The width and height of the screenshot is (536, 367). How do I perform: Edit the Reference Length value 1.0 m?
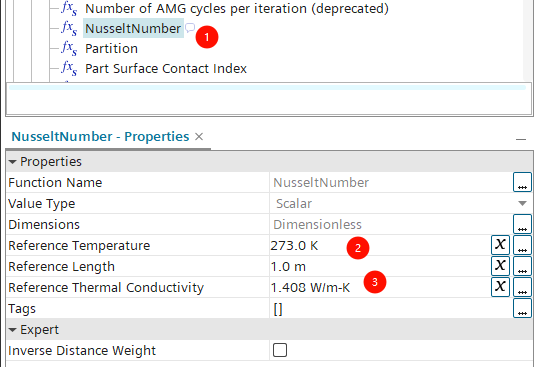[288, 267]
